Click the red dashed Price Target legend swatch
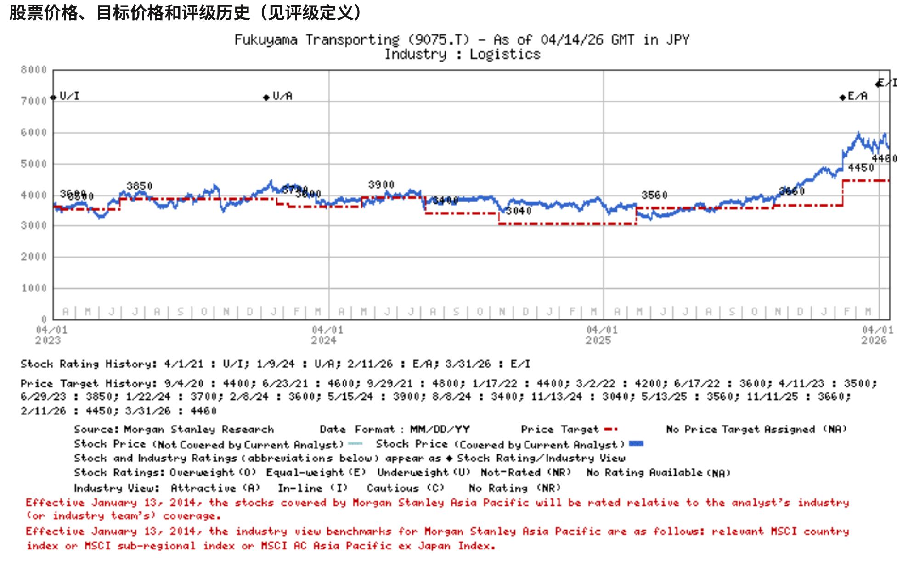 [x=611, y=430]
